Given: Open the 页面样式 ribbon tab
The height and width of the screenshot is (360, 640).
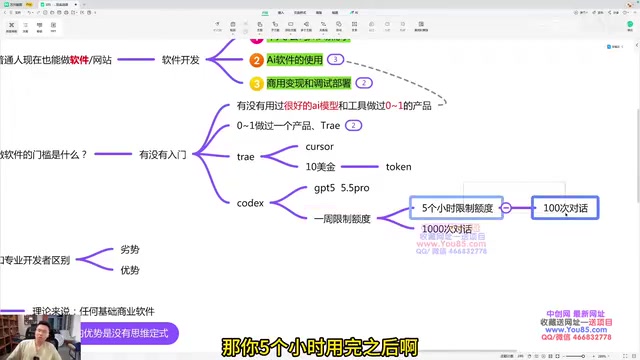Looking at the screenshot, I should point(300,13).
